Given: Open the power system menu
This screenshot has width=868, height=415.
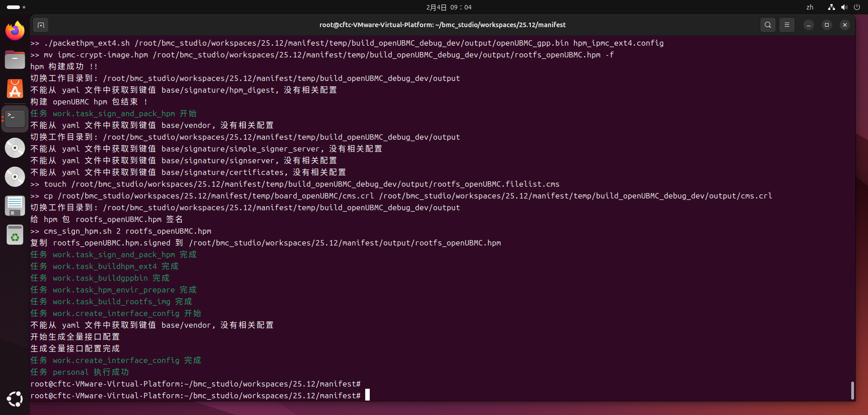Looking at the screenshot, I should click(857, 7).
